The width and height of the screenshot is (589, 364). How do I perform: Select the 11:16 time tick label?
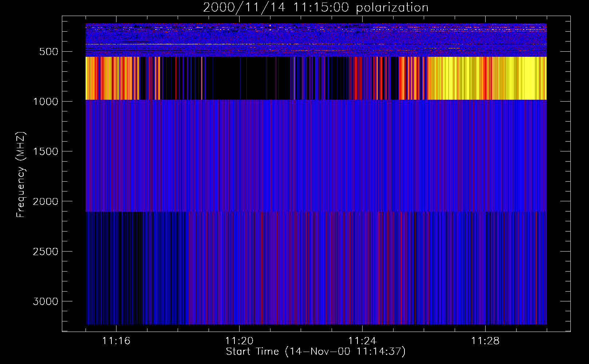[116, 341]
